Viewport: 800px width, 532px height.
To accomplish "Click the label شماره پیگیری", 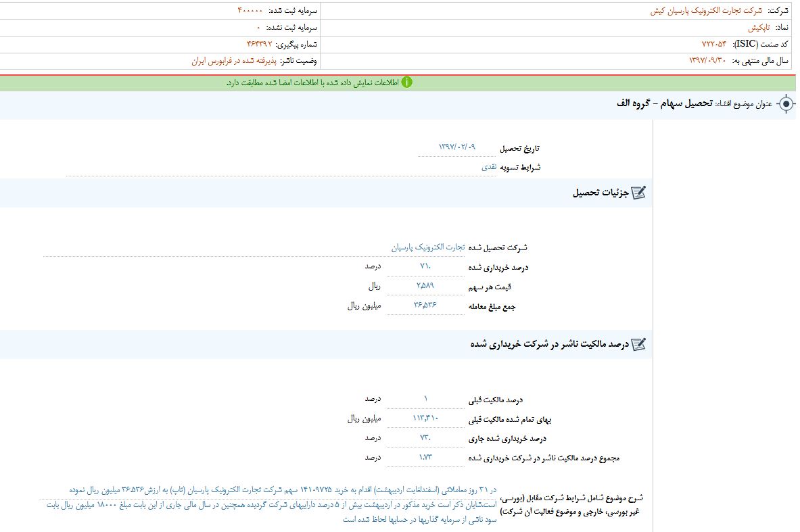I will coord(296,45).
